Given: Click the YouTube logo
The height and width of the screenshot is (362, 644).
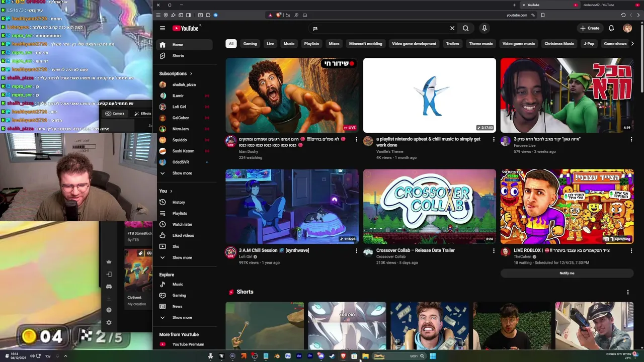Looking at the screenshot, I should 186,28.
